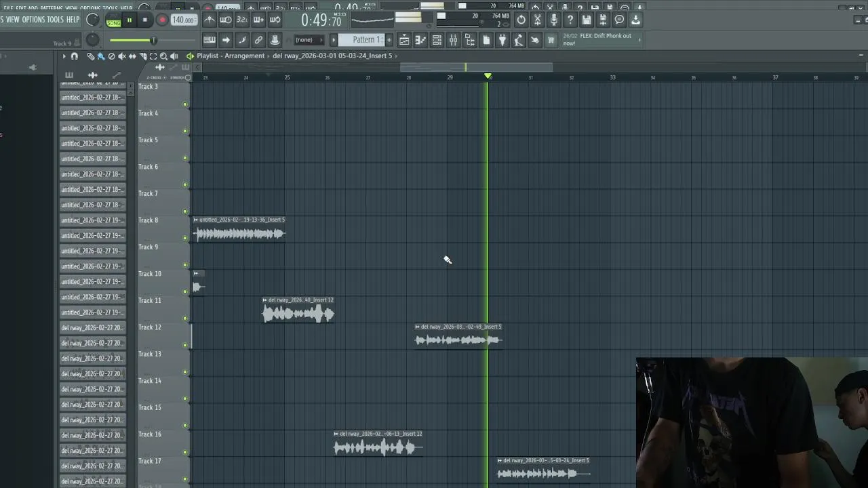The width and height of the screenshot is (868, 488).
Task: Open the Browser tree icon
Action: coord(469,40)
